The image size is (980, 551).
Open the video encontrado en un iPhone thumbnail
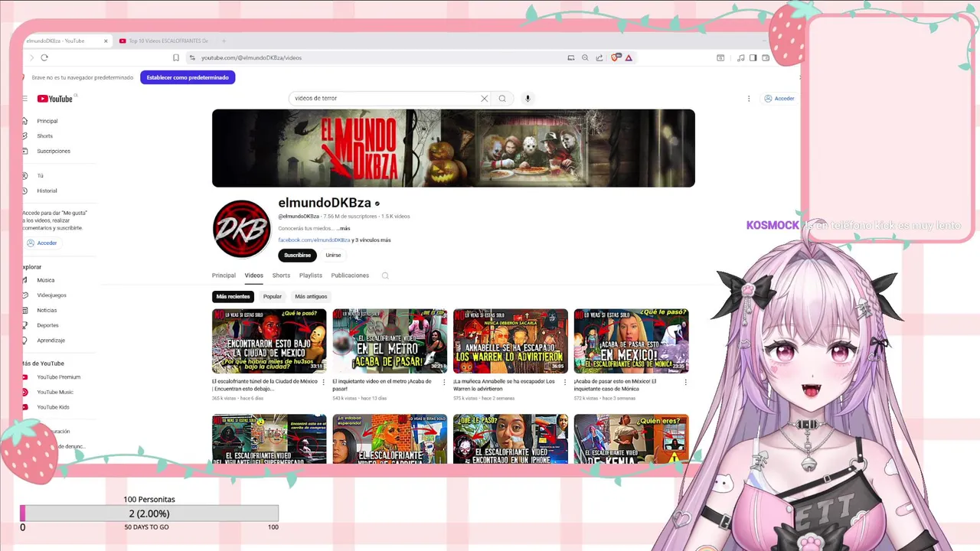511,439
